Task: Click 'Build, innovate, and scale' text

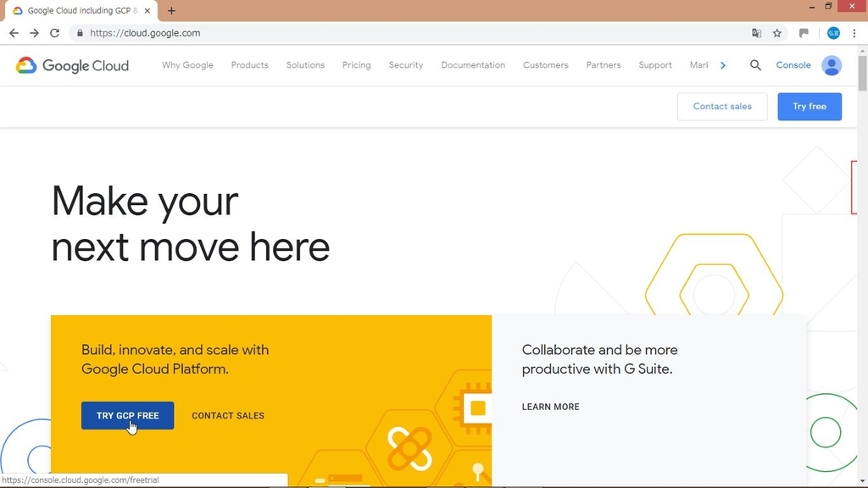Action: [x=175, y=359]
